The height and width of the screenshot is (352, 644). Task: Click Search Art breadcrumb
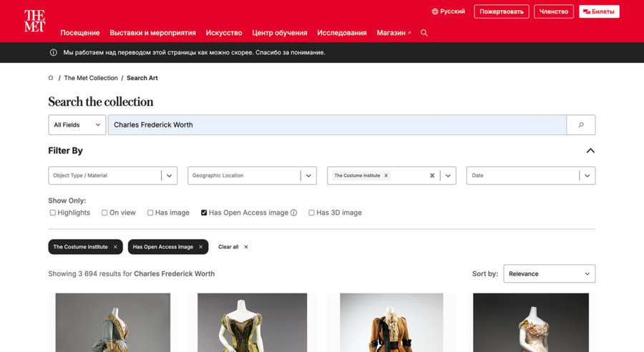point(142,78)
